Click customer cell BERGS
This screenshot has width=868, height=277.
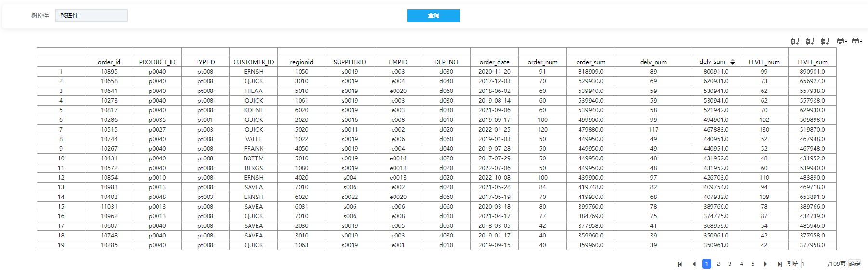click(253, 168)
